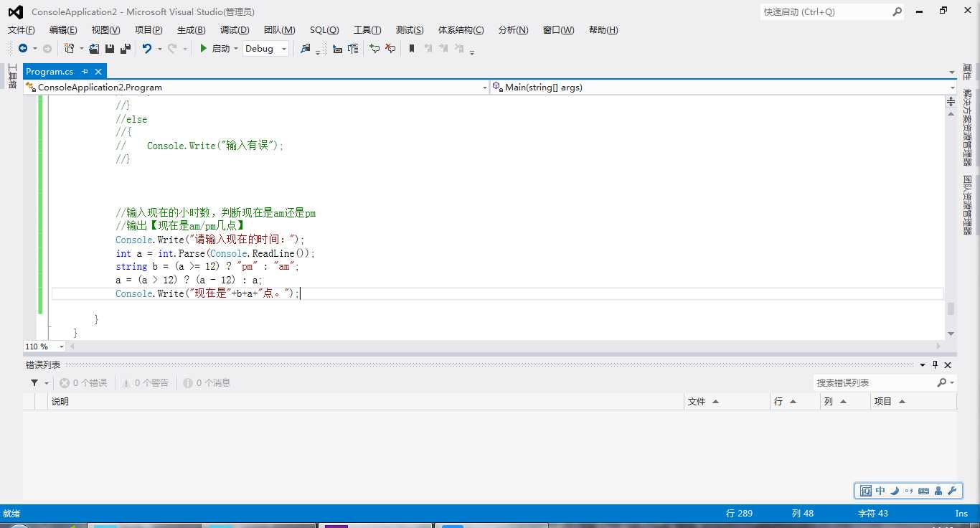Image resolution: width=980 pixels, height=528 pixels.
Task: Switch IME Chinese/English mode (中)
Action: [880, 491]
